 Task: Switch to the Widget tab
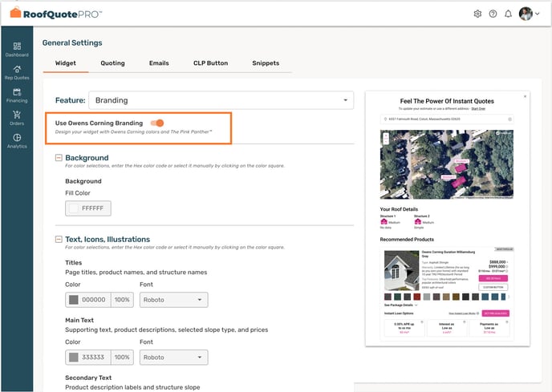66,63
